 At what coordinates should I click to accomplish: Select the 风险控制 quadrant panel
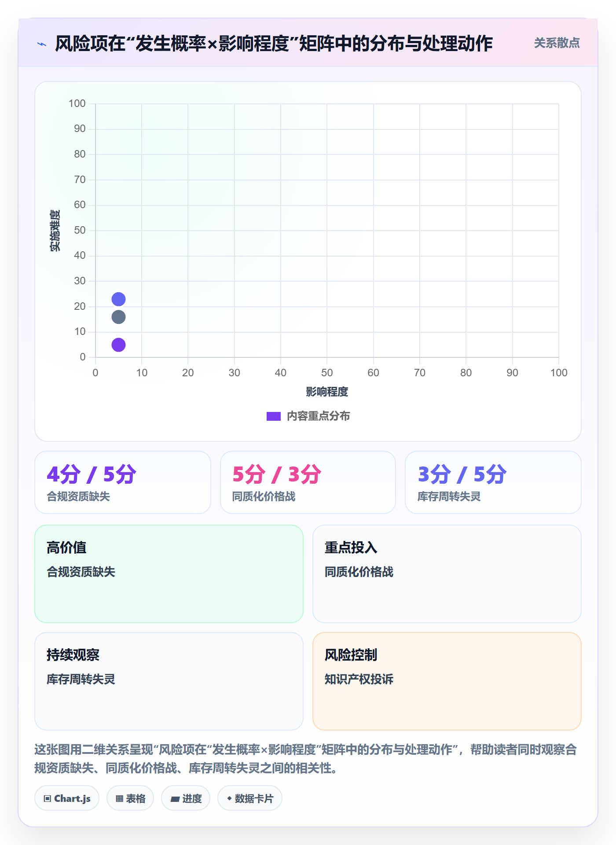tap(447, 681)
